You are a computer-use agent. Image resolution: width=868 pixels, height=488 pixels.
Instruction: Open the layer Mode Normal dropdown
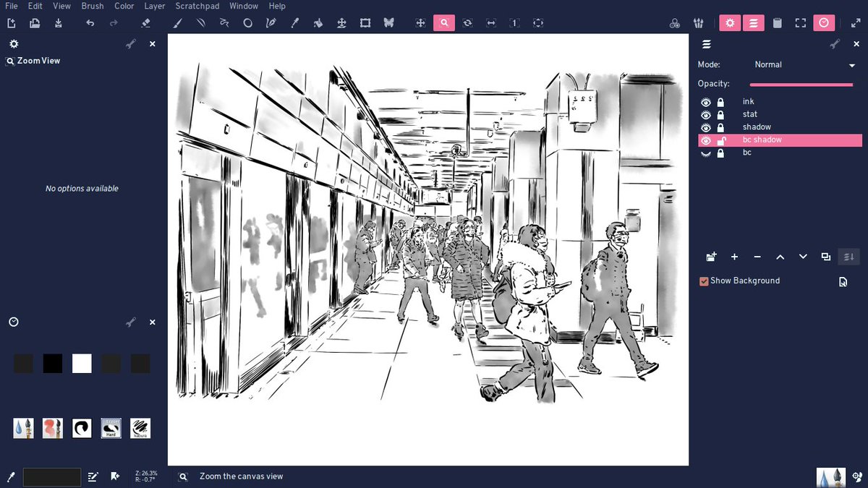click(x=804, y=65)
